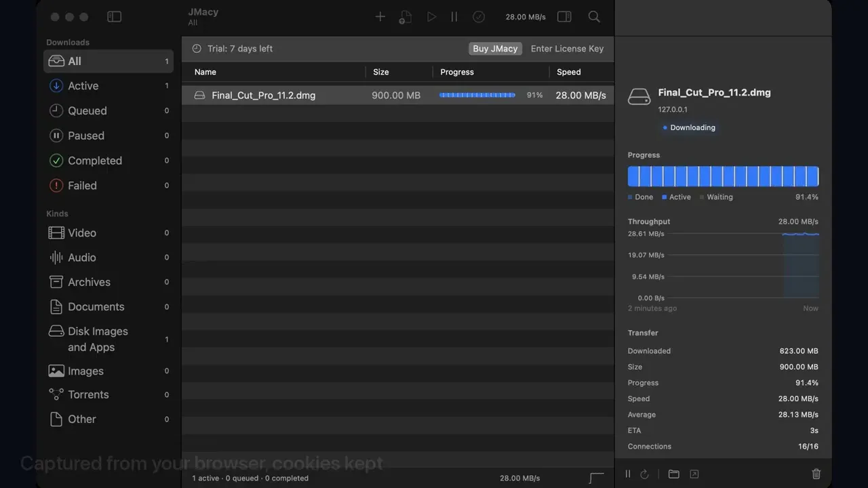View Completed downloads

coord(108,161)
